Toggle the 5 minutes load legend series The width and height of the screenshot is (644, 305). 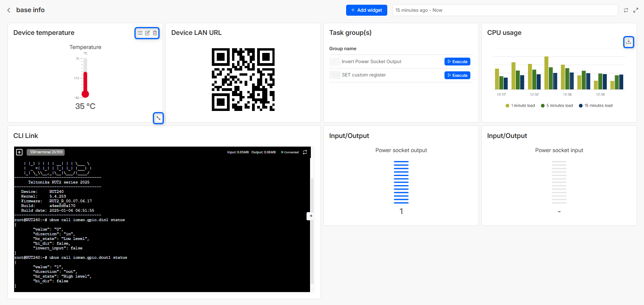coord(557,105)
